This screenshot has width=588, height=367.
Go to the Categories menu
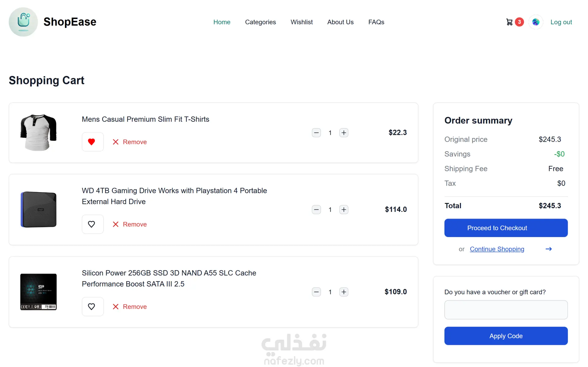tap(260, 22)
